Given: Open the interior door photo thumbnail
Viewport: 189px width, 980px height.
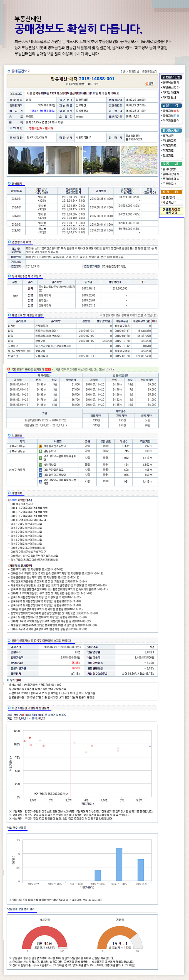Looking at the screenshot, I should 63,160.
